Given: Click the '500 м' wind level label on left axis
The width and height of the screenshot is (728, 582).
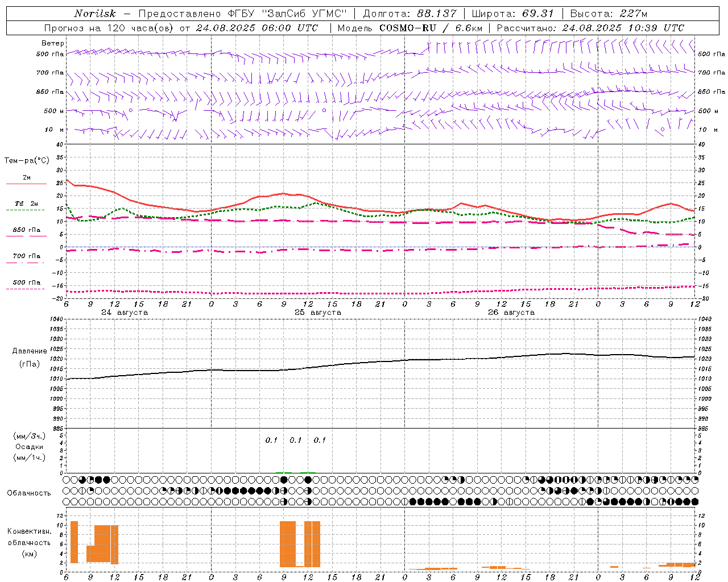Looking at the screenshot, I should [x=54, y=111].
